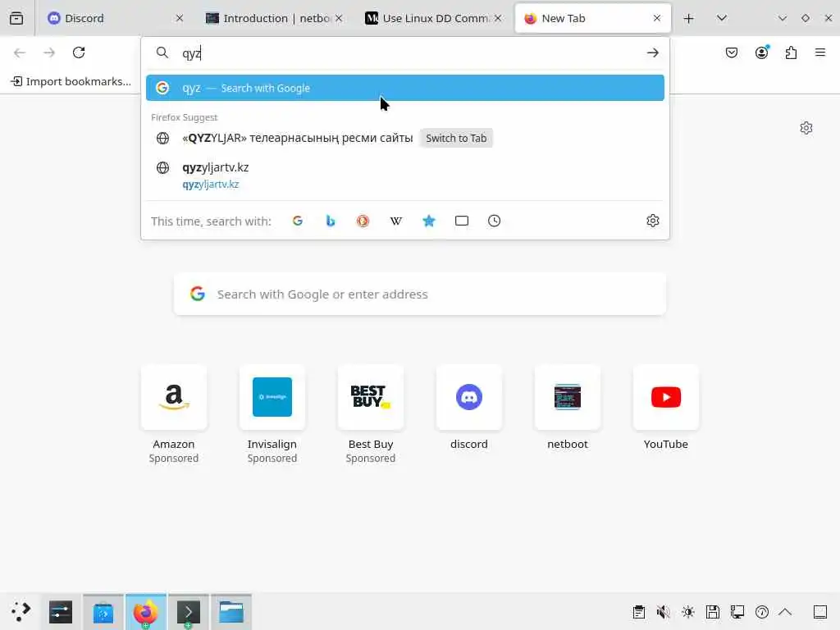The height and width of the screenshot is (630, 840).
Task: Open the Konsole terminal taskbar icon
Action: [189, 612]
